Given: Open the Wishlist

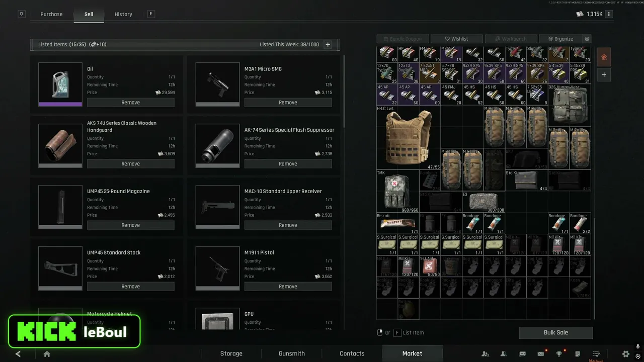Looking at the screenshot, I should [456, 39].
